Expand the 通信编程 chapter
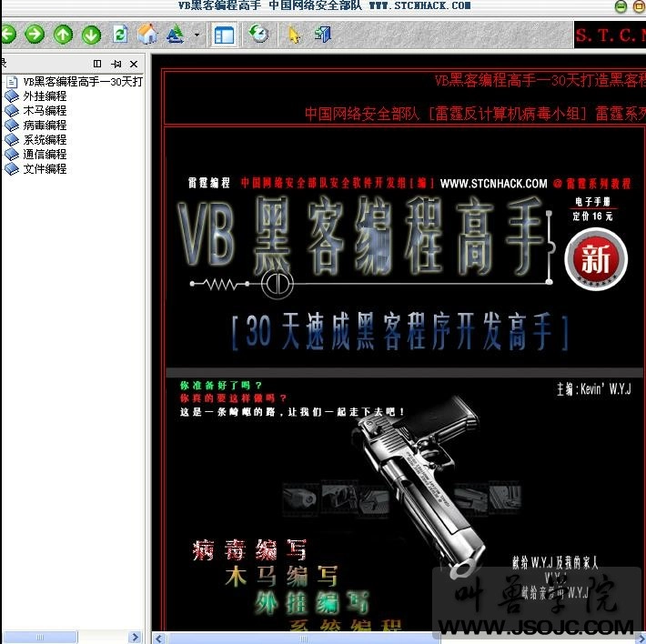The image size is (646, 644). coord(45,154)
